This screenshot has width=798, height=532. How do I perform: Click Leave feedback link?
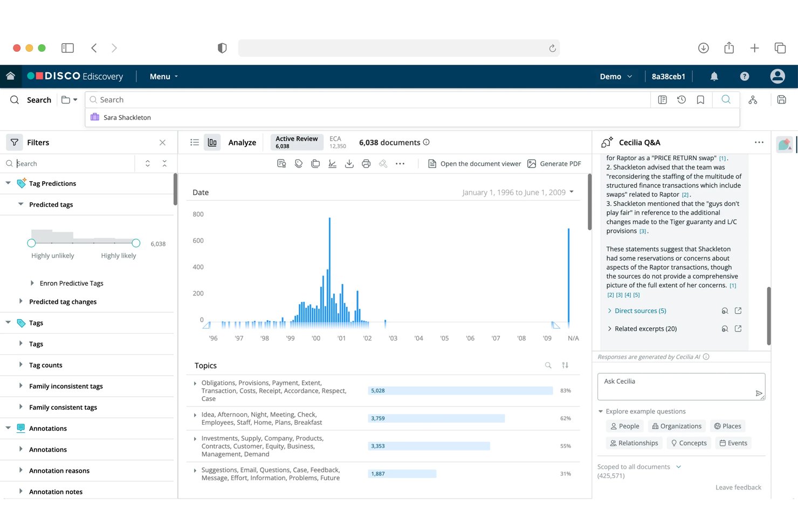[x=738, y=487]
